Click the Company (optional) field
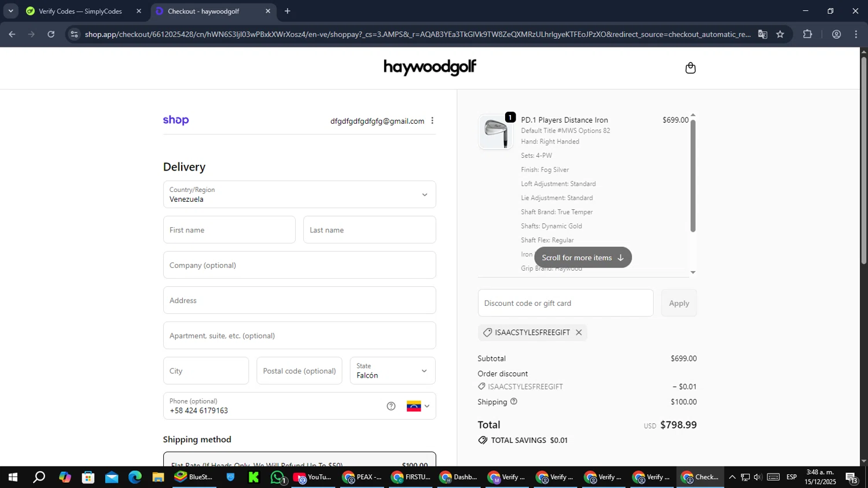 tap(299, 265)
